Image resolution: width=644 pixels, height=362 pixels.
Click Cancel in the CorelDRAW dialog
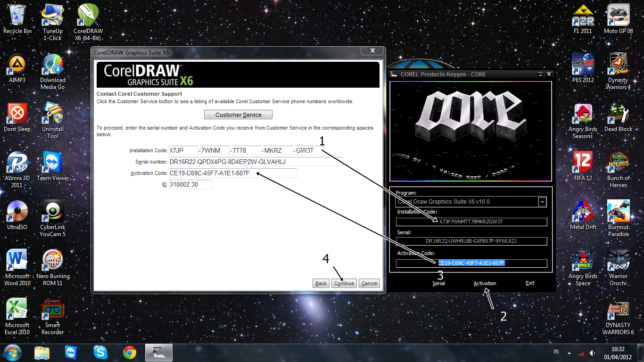(x=369, y=283)
